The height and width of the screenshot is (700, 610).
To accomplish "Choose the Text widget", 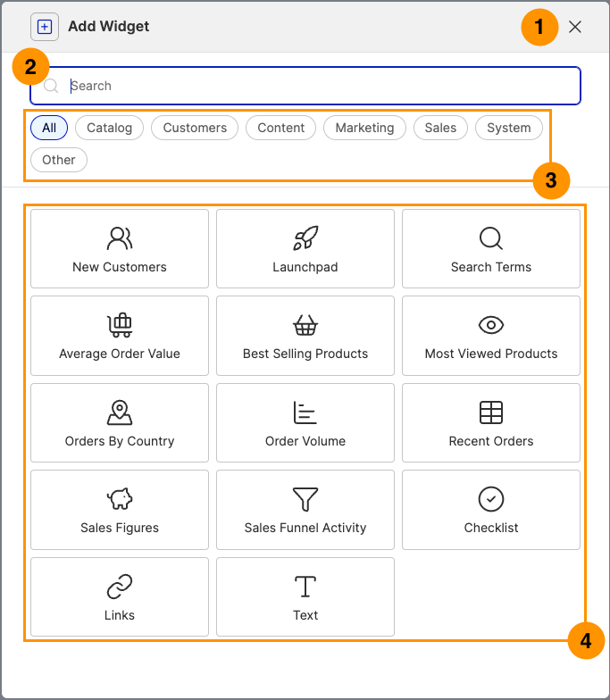I will pyautogui.click(x=305, y=596).
